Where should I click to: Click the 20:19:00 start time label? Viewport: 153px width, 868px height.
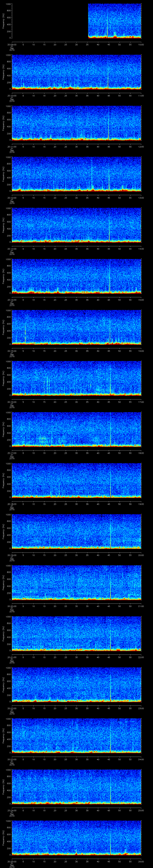point(12,555)
